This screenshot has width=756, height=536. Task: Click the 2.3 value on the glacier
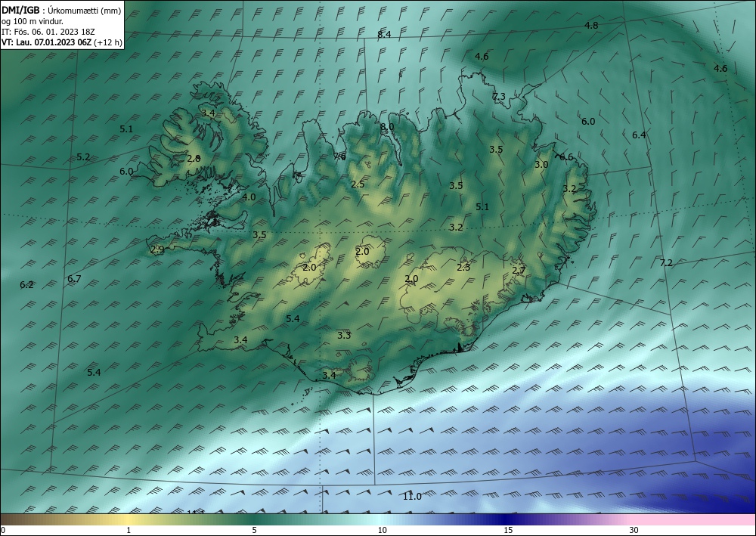(463, 268)
